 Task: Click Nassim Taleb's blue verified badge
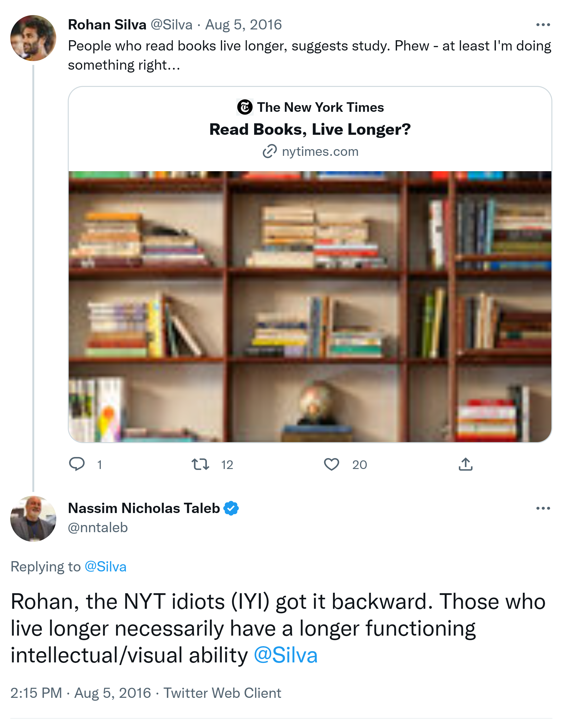tap(231, 508)
